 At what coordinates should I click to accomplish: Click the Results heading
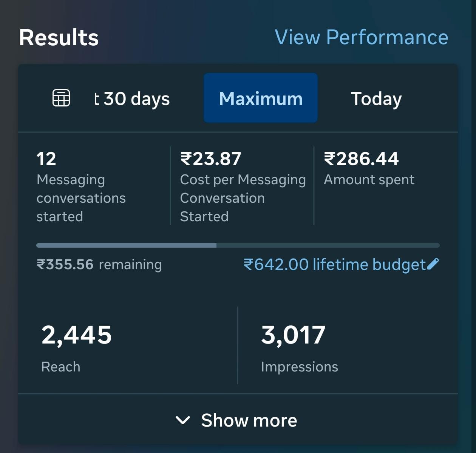(x=59, y=37)
